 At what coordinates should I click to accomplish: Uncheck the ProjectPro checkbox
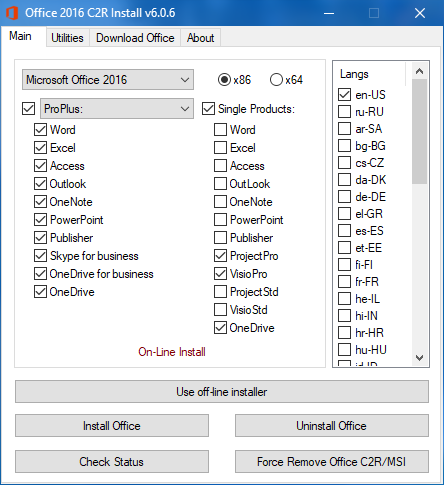[220, 256]
